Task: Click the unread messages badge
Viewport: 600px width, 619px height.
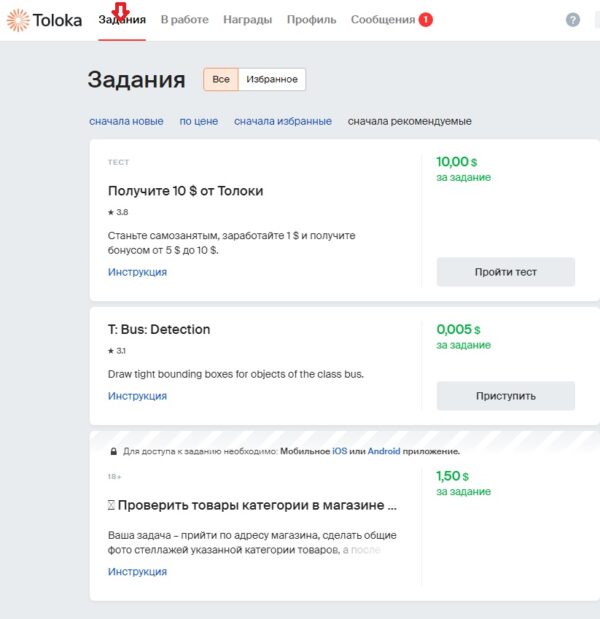Action: coord(426,20)
